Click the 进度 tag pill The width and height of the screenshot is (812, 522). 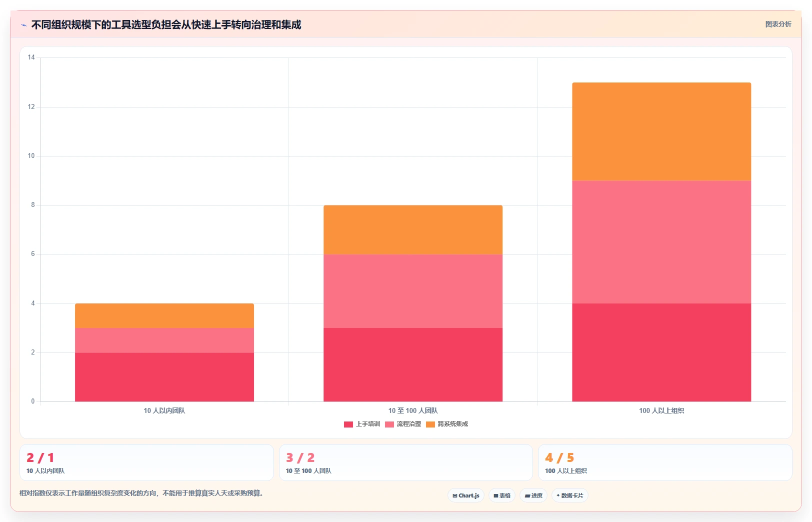click(x=533, y=495)
